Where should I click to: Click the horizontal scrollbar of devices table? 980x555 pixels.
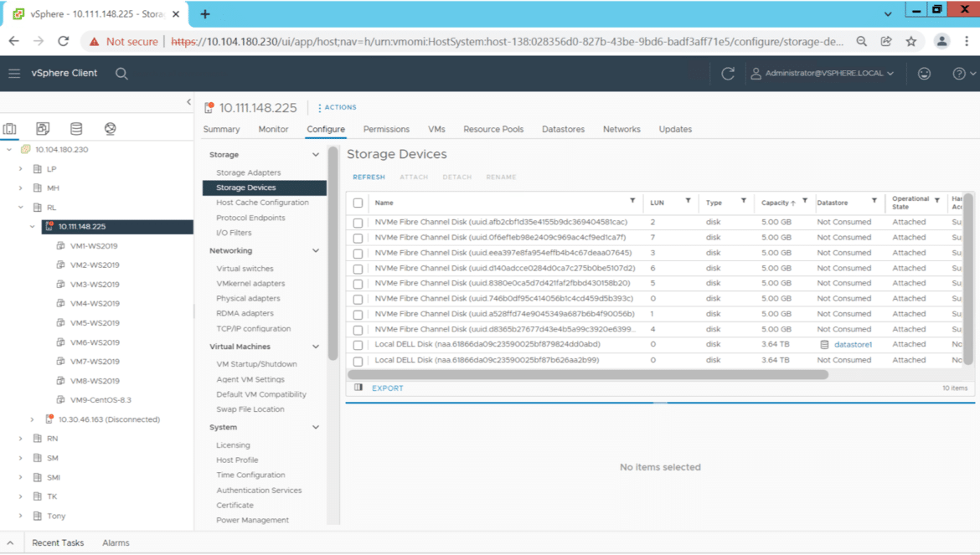click(x=588, y=374)
